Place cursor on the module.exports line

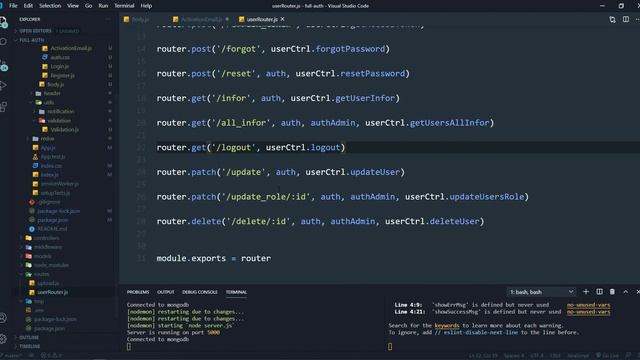[x=213, y=258]
